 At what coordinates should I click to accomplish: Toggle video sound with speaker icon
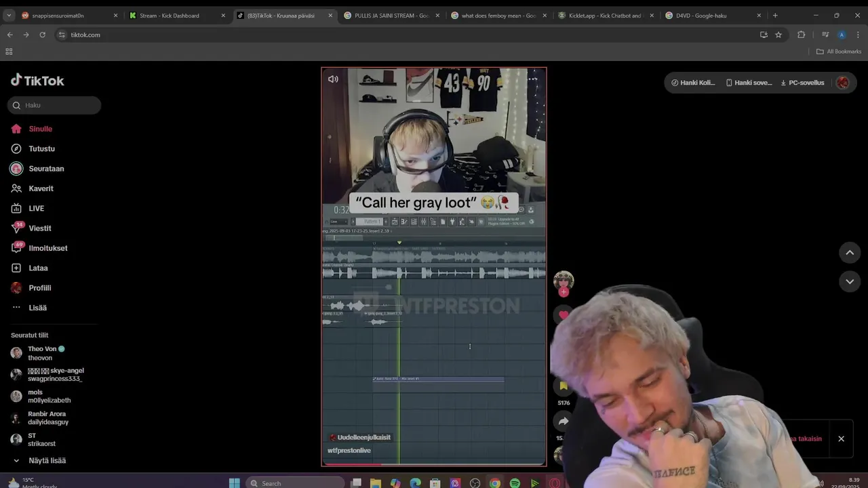333,79
